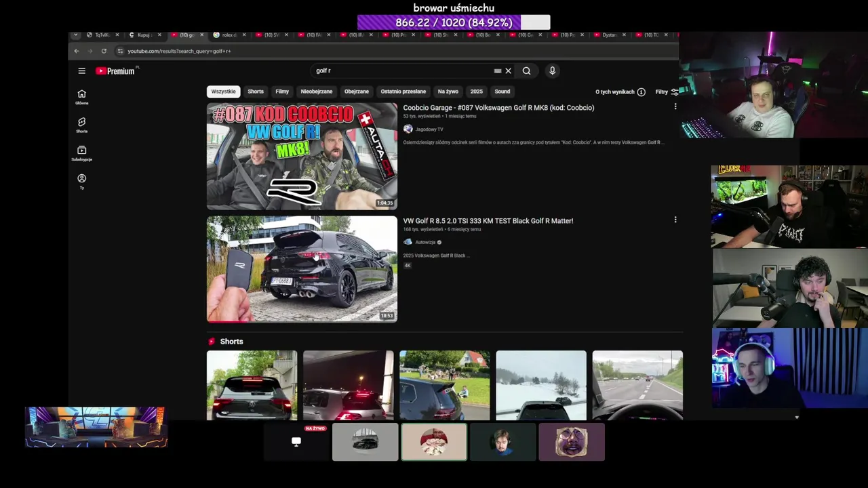This screenshot has width=868, height=488.
Task: Open site info icon beside the URL
Action: click(x=120, y=51)
